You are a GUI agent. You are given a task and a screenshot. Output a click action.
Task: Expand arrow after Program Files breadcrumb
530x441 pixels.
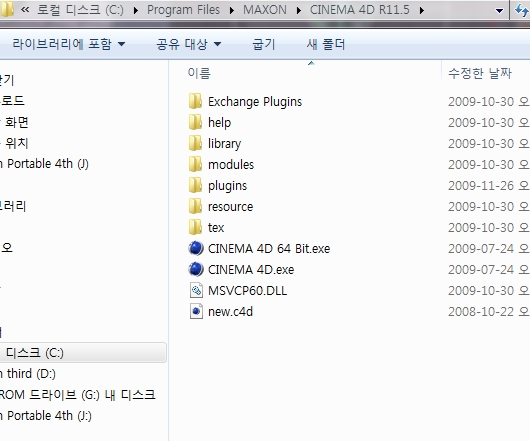pos(232,10)
